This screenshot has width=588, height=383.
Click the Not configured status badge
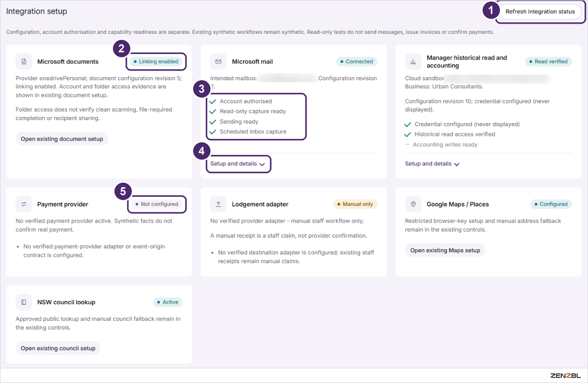pyautogui.click(x=157, y=204)
